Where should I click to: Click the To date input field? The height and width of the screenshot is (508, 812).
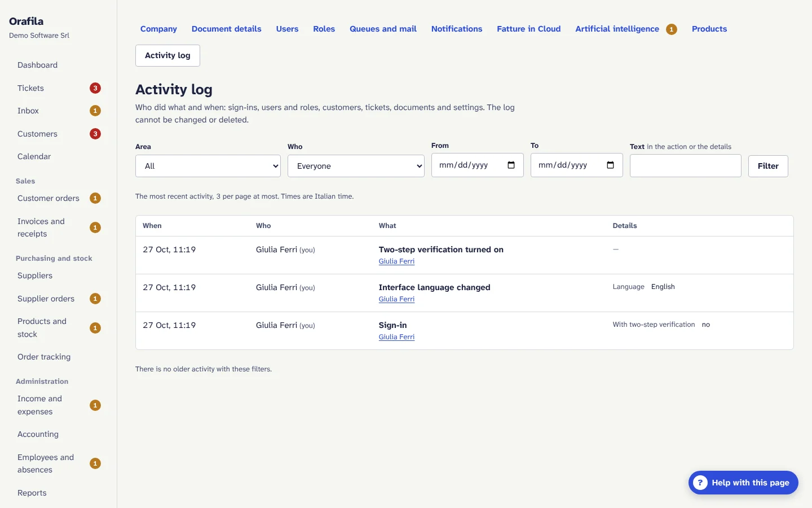tap(577, 165)
